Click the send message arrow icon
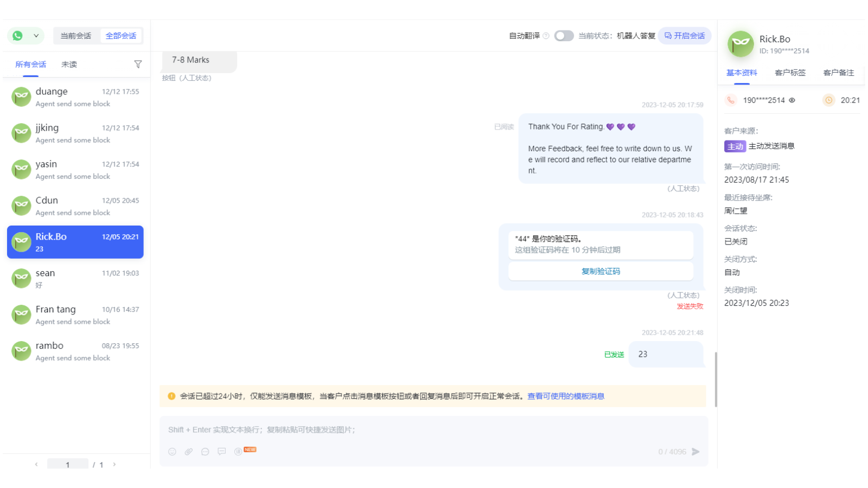868x488 pixels. click(x=697, y=451)
